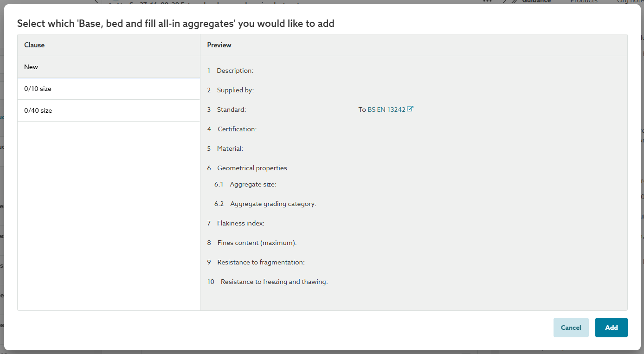Select the 'Flakiness index' preview row
The width and height of the screenshot is (644, 354).
point(240,223)
